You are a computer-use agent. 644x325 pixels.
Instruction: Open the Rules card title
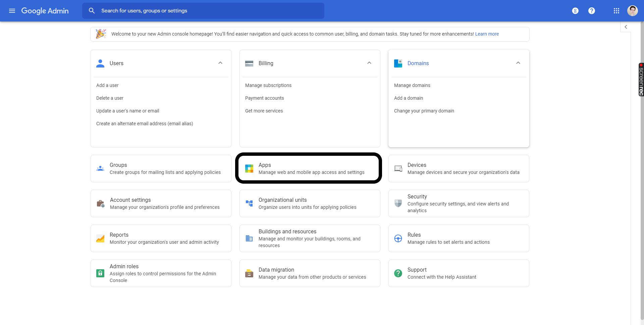(x=414, y=235)
